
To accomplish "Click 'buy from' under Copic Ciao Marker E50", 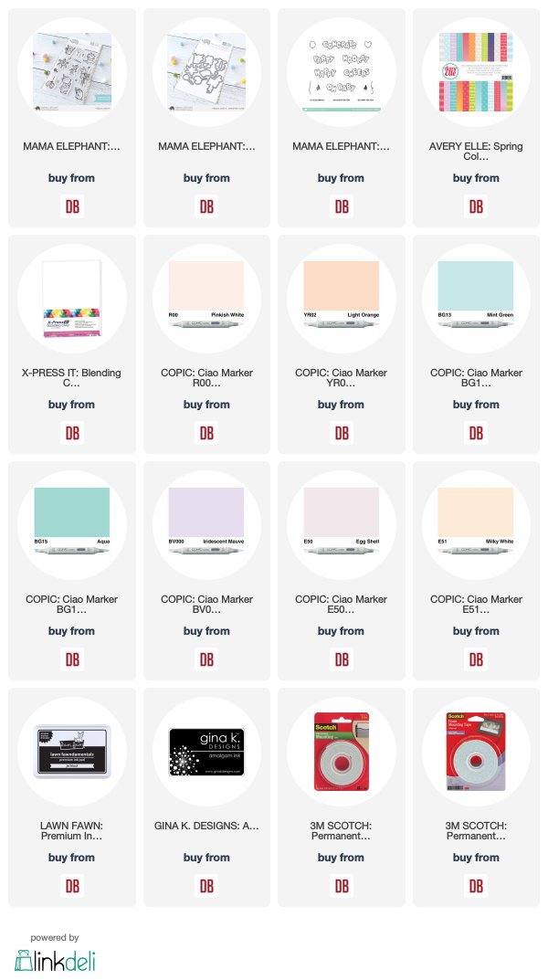I will pyautogui.click(x=342, y=630).
